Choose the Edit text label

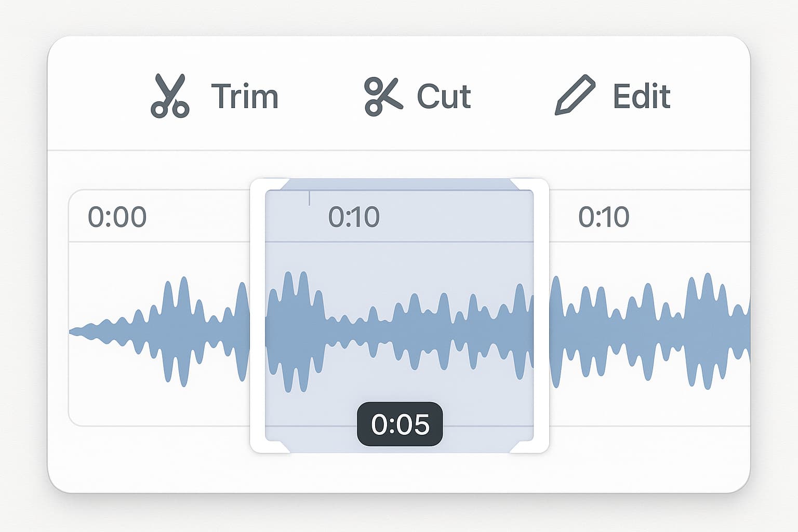click(x=642, y=97)
